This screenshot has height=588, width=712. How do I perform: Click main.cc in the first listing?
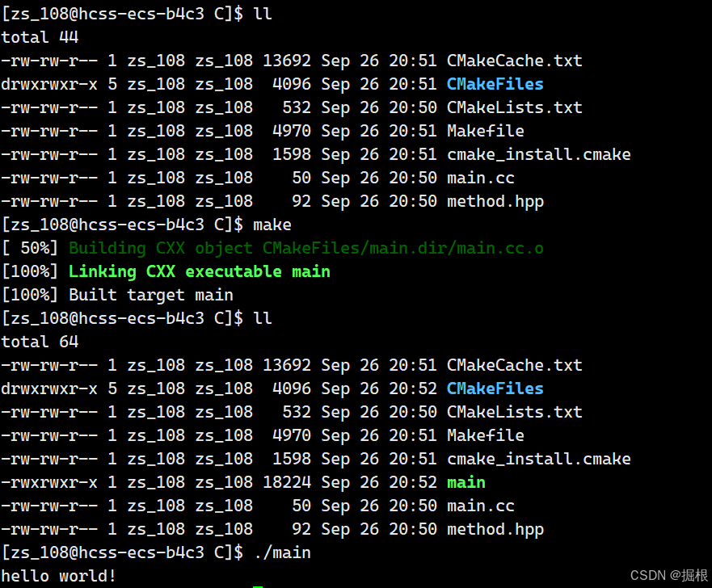click(x=480, y=178)
